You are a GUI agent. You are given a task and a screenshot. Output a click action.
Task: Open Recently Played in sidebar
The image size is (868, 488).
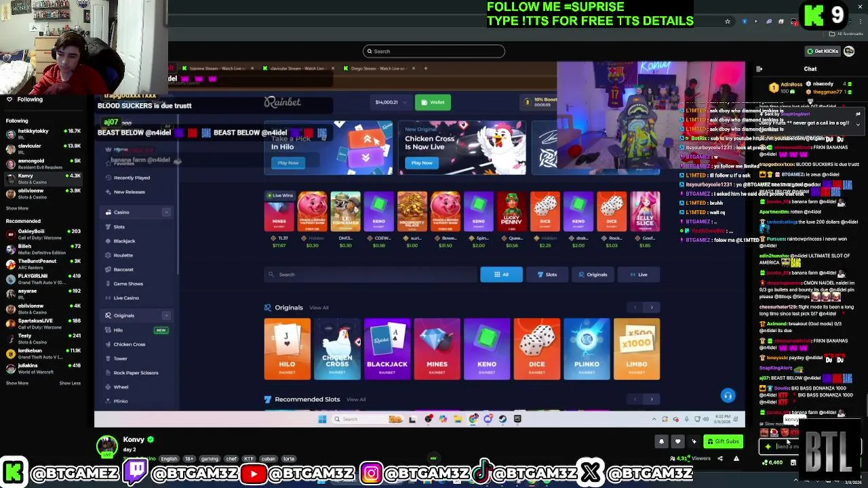coord(132,178)
